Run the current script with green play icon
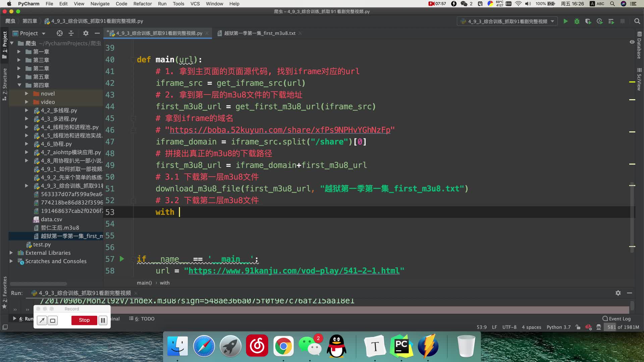Viewport: 644px width, 362px height. click(566, 21)
